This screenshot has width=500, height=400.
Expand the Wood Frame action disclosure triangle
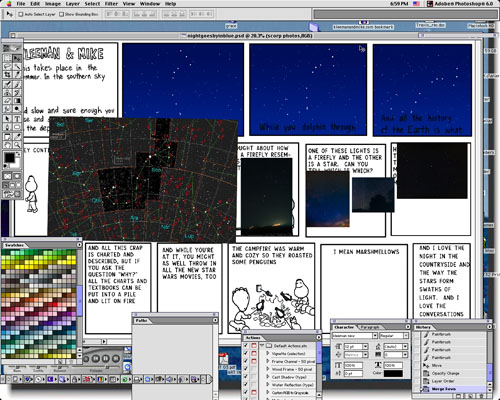[267, 369]
